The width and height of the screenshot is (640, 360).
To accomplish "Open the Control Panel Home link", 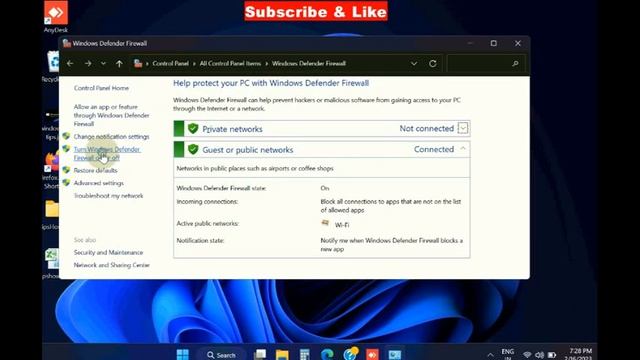I will pyautogui.click(x=101, y=88).
